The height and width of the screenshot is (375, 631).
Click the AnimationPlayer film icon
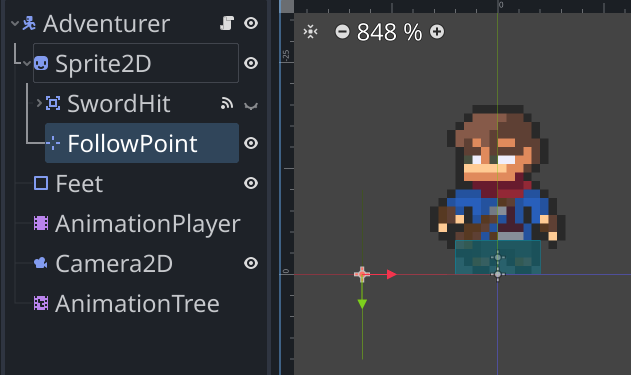coord(41,223)
